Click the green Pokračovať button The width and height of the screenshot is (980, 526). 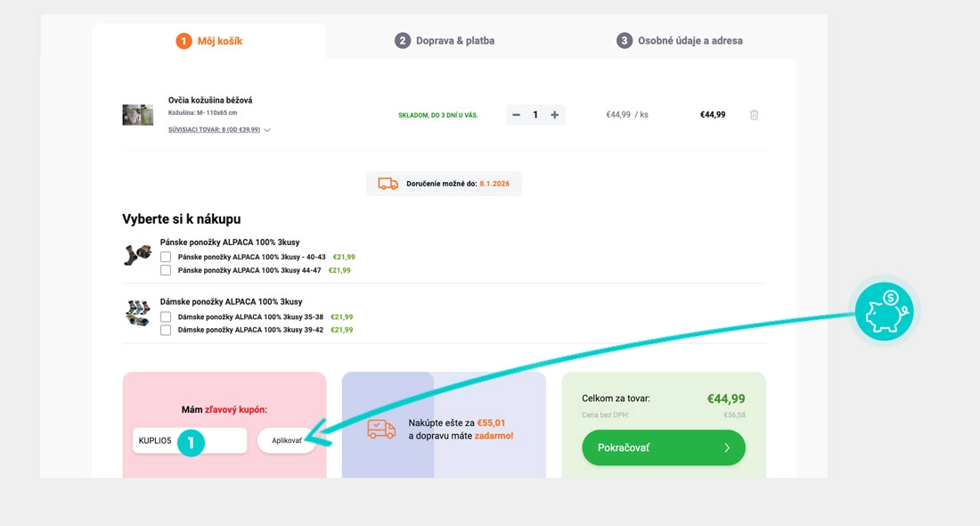pyautogui.click(x=663, y=448)
